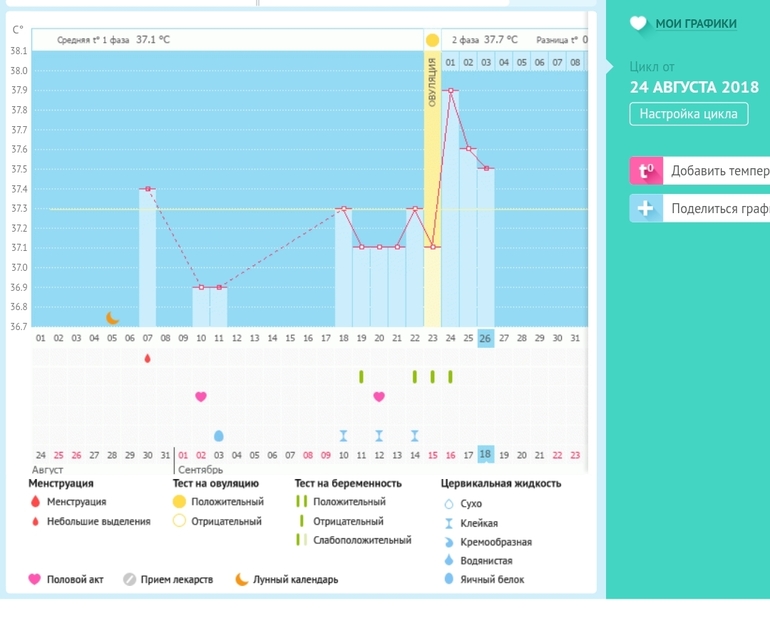Click the pink heart on cycle day 20
The width and height of the screenshot is (770, 633).
click(x=379, y=397)
